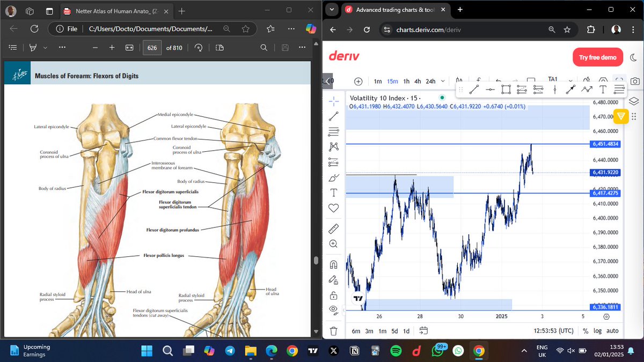Open pattern tools in left chart sidebar

[x=333, y=146]
